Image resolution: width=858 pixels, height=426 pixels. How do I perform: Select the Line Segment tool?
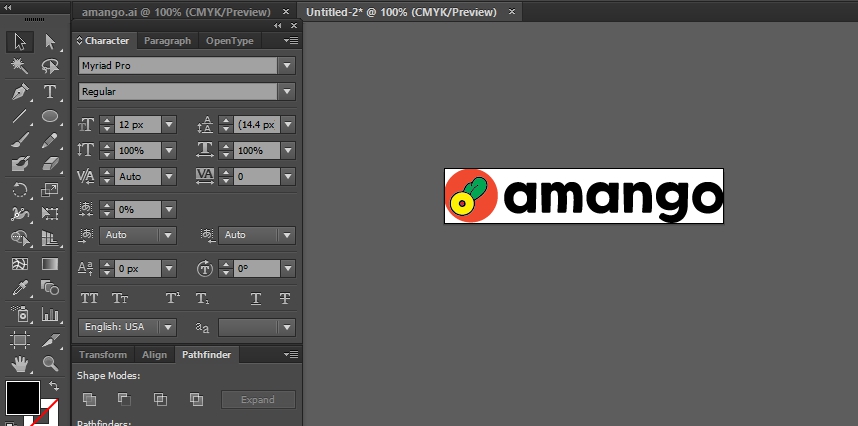(x=20, y=116)
